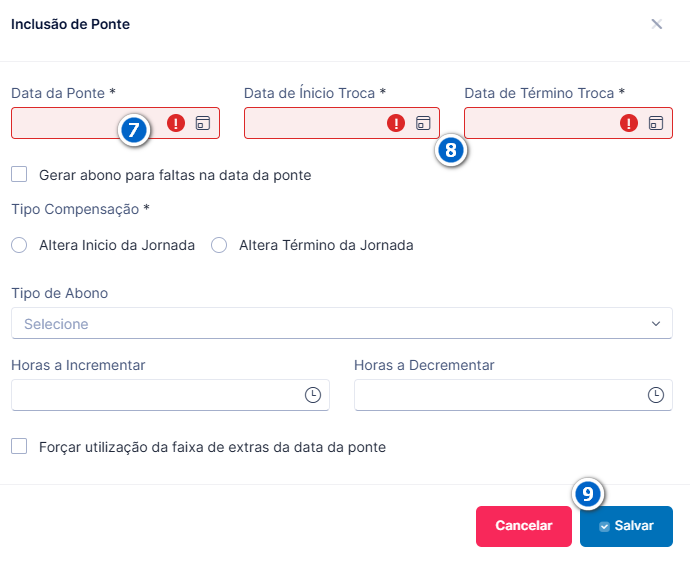Viewport: 690px width, 562px height.
Task: Click error icon in Data de Ínicio Troca field
Action: [396, 123]
